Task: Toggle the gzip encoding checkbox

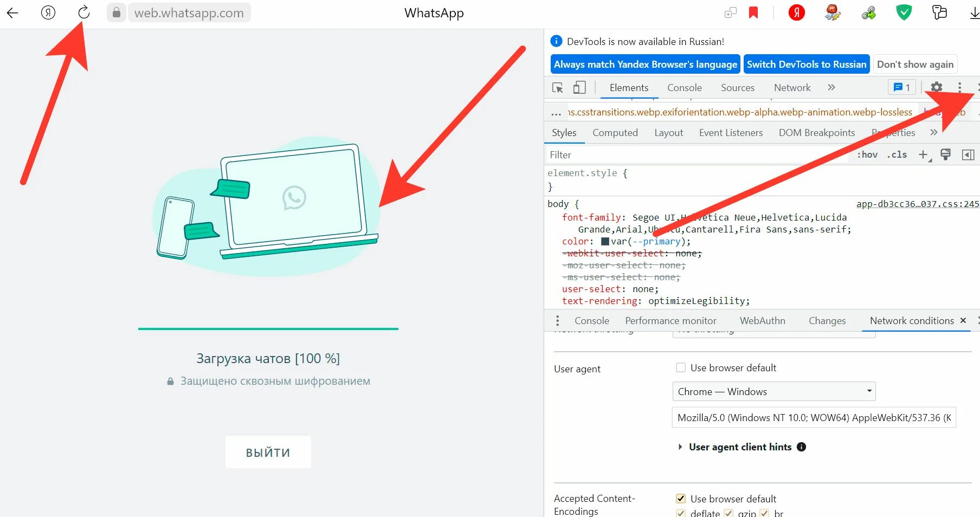Action: pos(728,513)
